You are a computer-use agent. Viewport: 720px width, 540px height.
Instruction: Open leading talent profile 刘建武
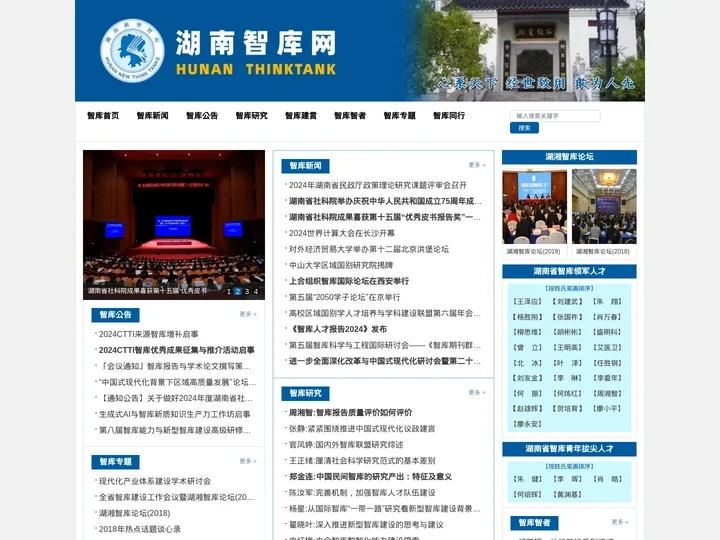pyautogui.click(x=568, y=302)
